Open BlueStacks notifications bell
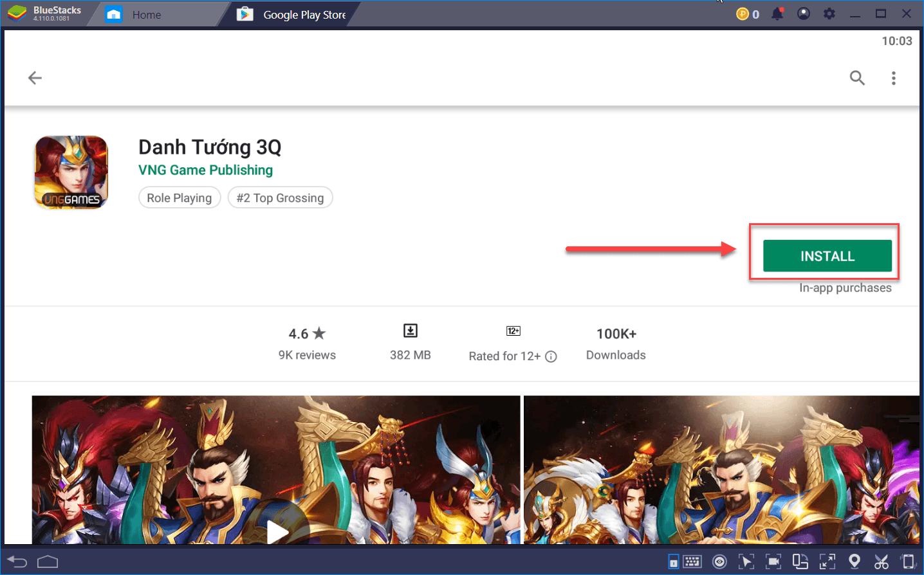 point(777,14)
